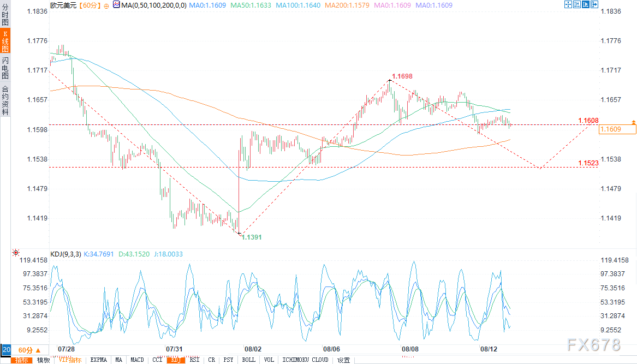Image resolution: width=637 pixels, height=364 pixels.
Task: Click the orange price alert marker icon
Action: point(633,121)
